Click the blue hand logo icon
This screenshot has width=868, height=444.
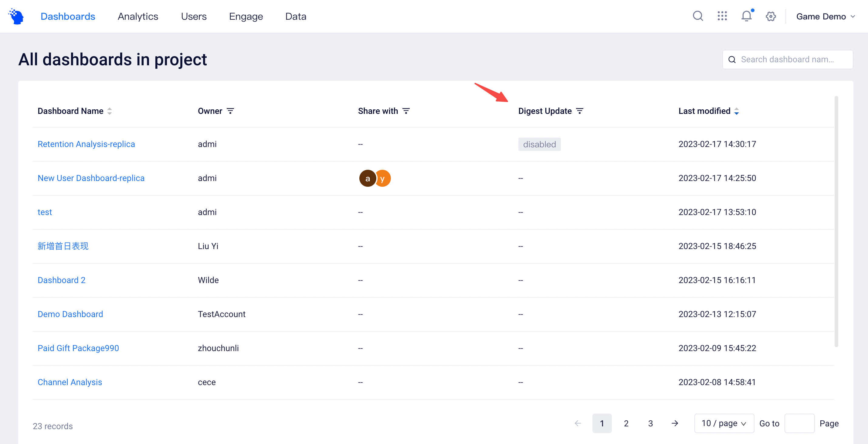pos(16,16)
